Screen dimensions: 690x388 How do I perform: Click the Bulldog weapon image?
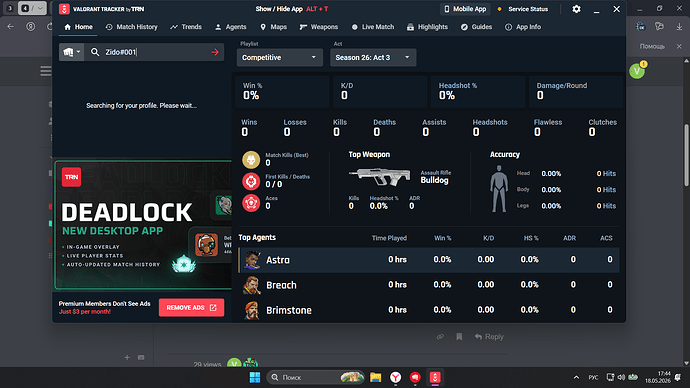pos(380,177)
